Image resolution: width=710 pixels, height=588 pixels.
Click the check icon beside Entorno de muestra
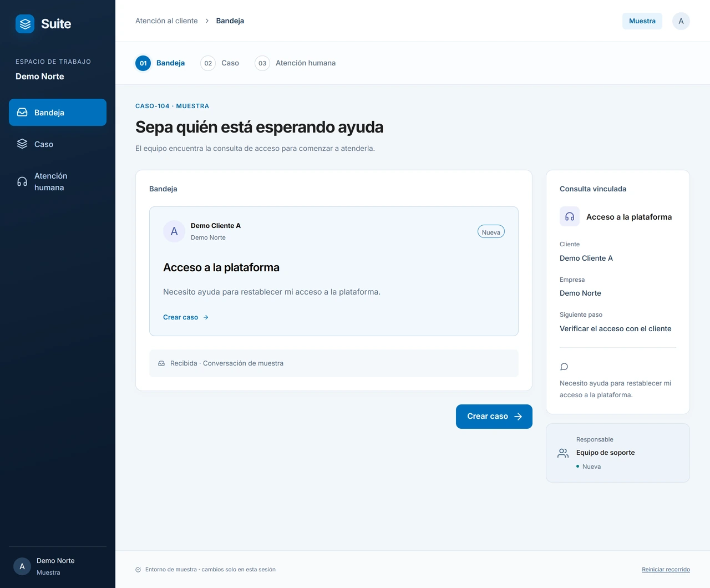pos(138,570)
